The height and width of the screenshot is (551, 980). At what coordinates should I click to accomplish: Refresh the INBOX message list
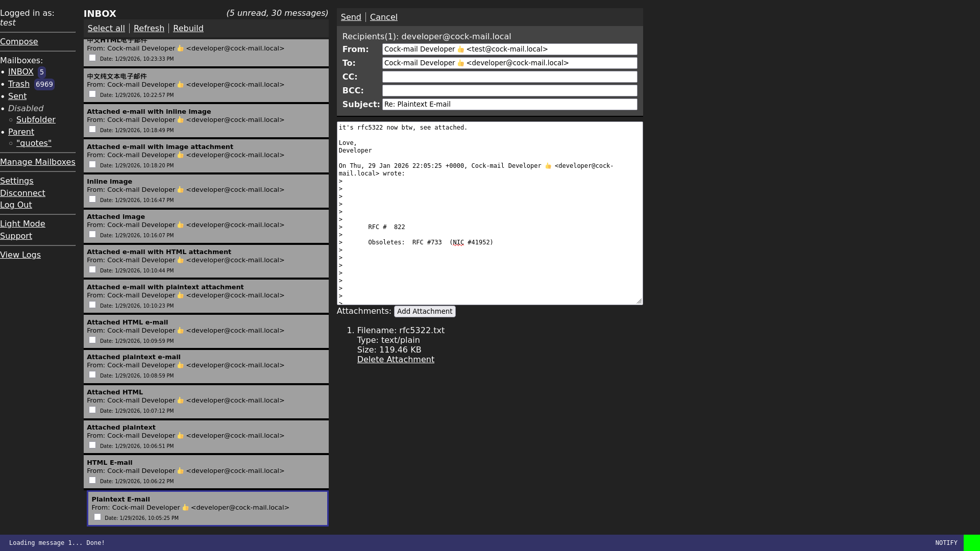click(149, 28)
